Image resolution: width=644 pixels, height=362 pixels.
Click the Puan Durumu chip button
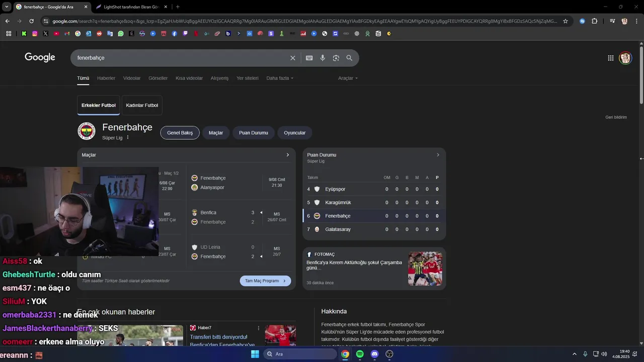click(254, 133)
